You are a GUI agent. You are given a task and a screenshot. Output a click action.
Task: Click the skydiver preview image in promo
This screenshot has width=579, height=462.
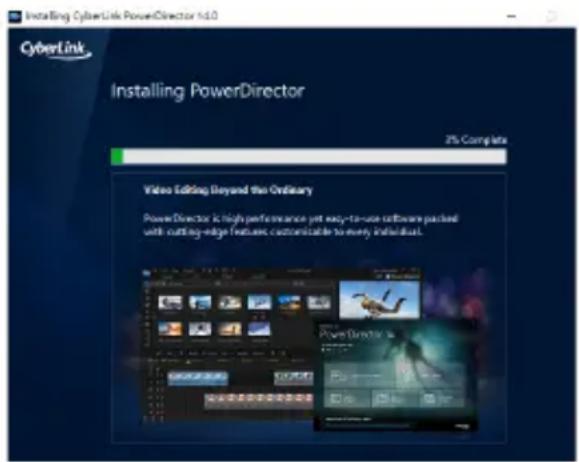coord(379,300)
